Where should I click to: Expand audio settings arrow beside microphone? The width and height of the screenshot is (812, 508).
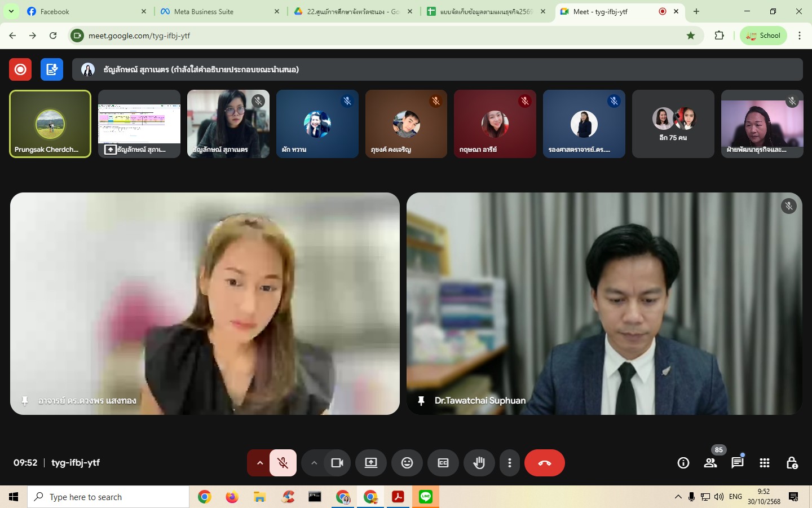(259, 463)
